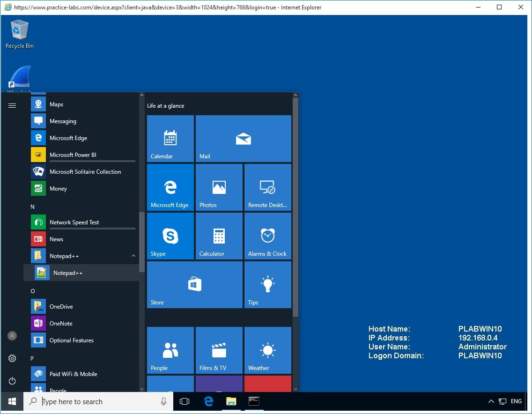Select OneNote in the app list
This screenshot has width=532, height=414.
click(61, 324)
